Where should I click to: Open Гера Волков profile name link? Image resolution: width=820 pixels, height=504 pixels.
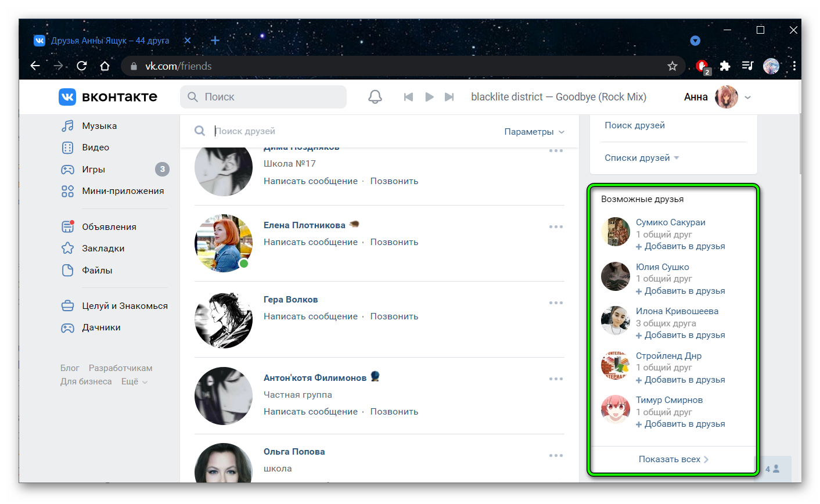click(291, 300)
